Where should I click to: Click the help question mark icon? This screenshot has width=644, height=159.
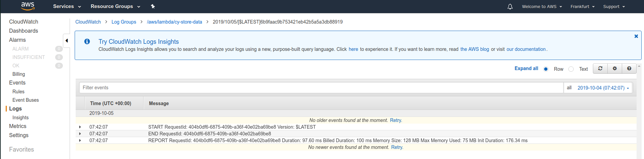(629, 68)
